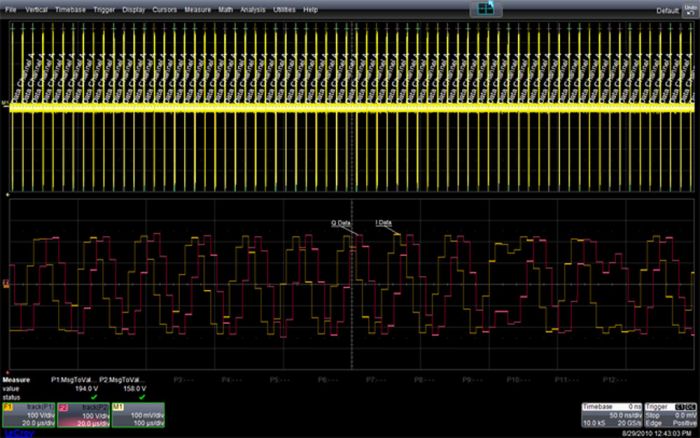
Task: Open the File menu
Action: coord(11,9)
